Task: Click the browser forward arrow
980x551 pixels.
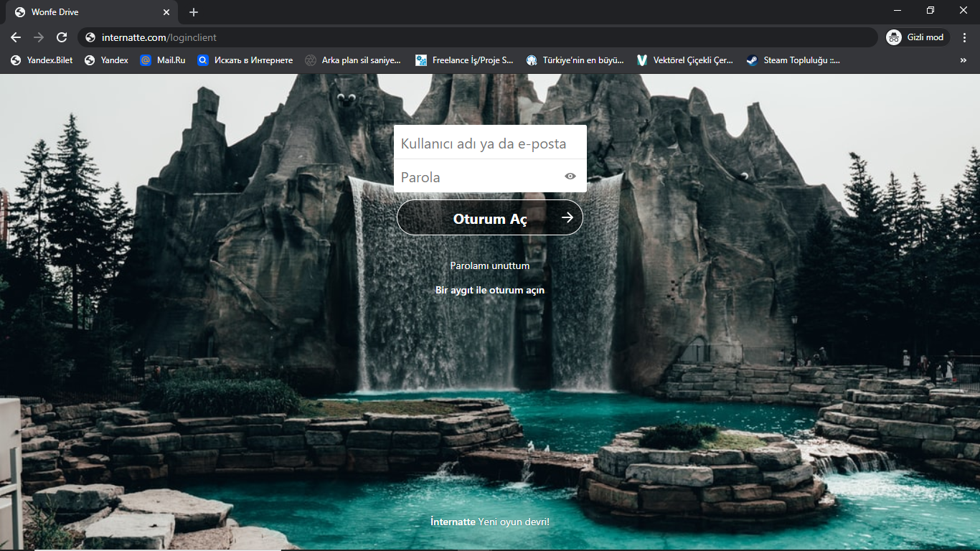Action: click(x=39, y=37)
